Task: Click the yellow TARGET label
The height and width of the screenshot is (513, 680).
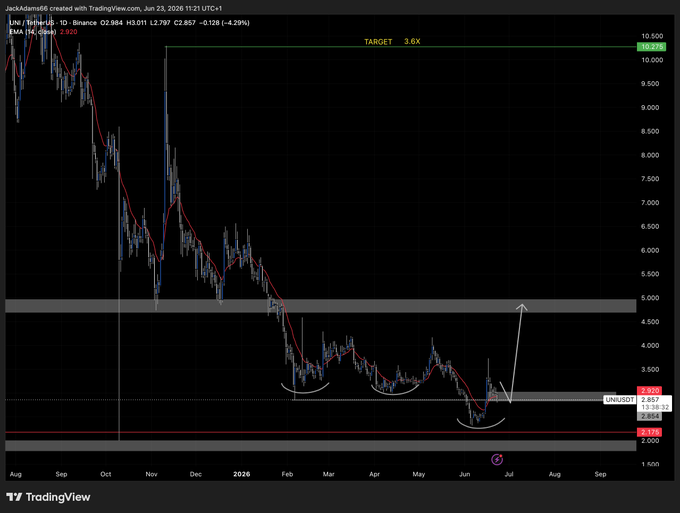Action: click(x=378, y=42)
